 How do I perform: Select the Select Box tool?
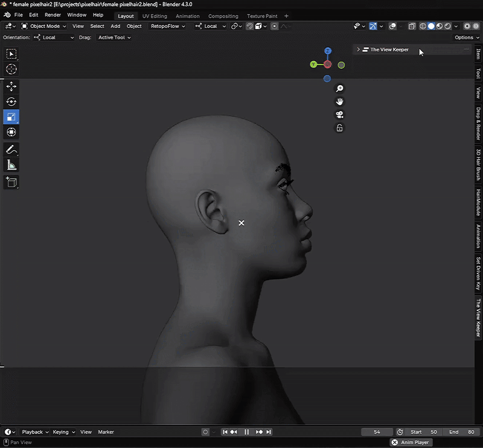tap(11, 54)
